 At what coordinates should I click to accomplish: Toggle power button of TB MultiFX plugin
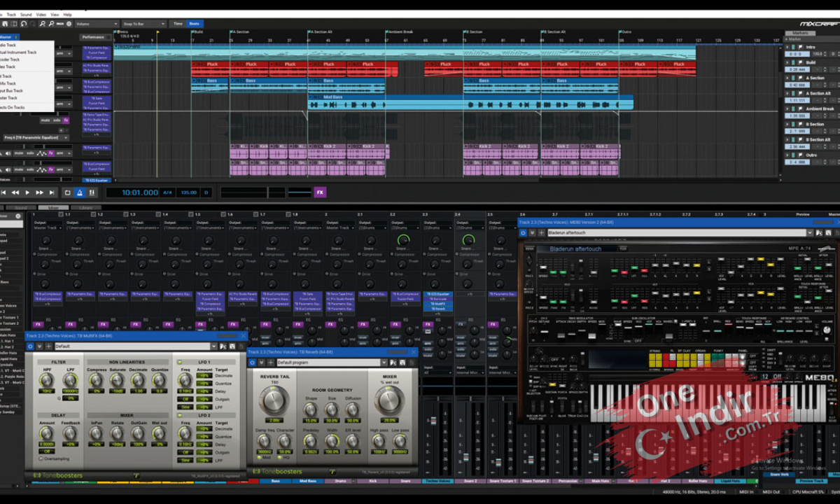click(x=31, y=346)
